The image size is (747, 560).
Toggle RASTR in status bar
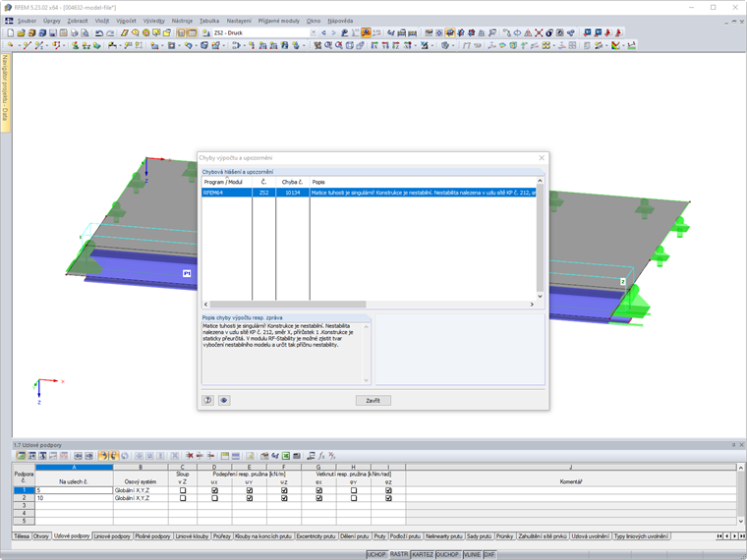click(x=399, y=555)
